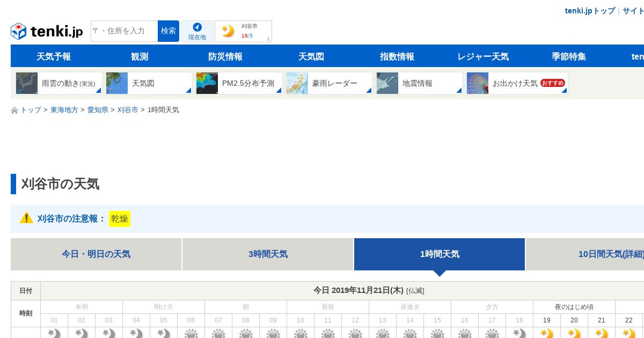
Task: Click the breadcrumb home icon
Action: [x=14, y=110]
